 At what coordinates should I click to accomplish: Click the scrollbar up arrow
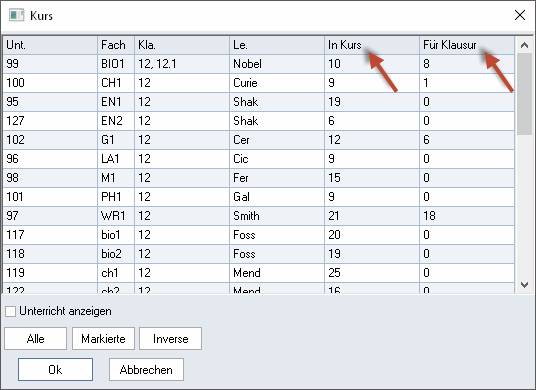coord(524,45)
